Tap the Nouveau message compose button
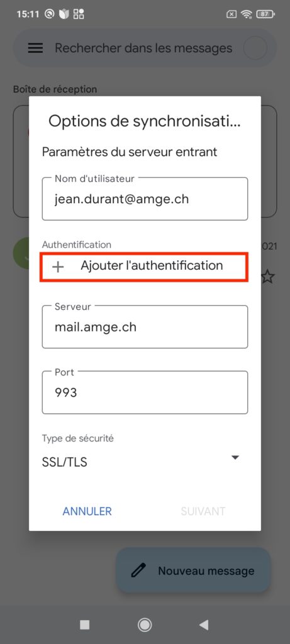 tap(193, 570)
